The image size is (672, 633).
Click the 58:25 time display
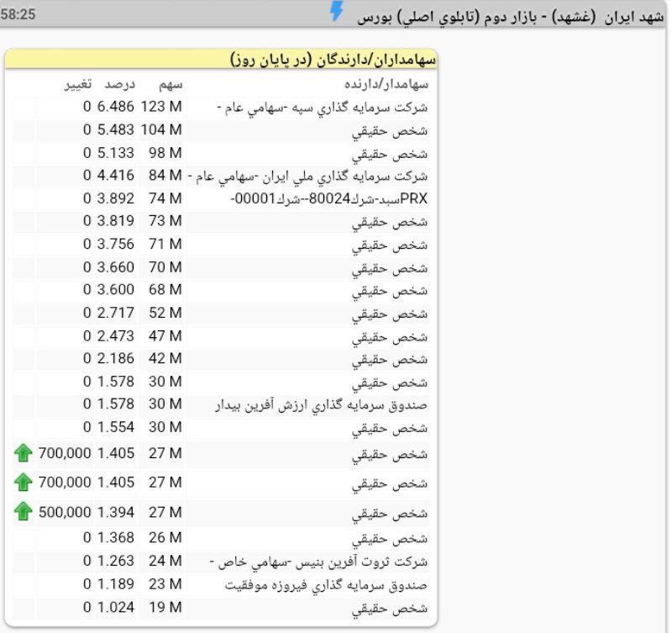pyautogui.click(x=18, y=13)
